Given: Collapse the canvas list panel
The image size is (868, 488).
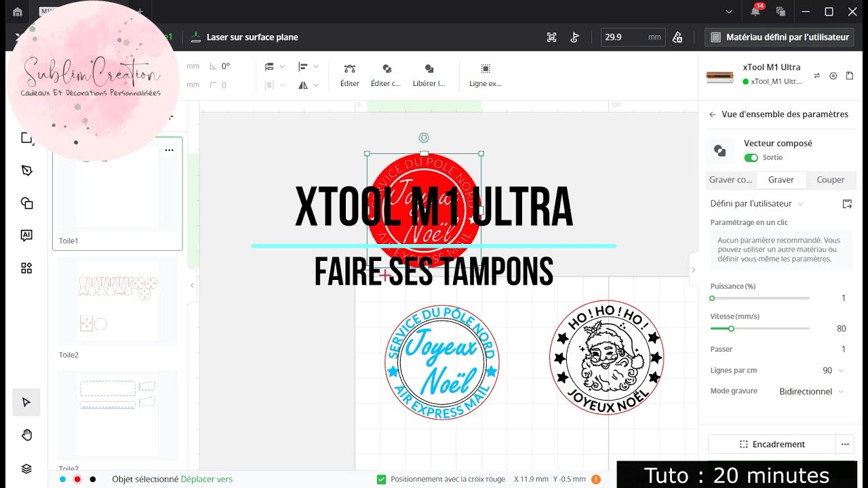Looking at the screenshot, I should click(x=192, y=285).
